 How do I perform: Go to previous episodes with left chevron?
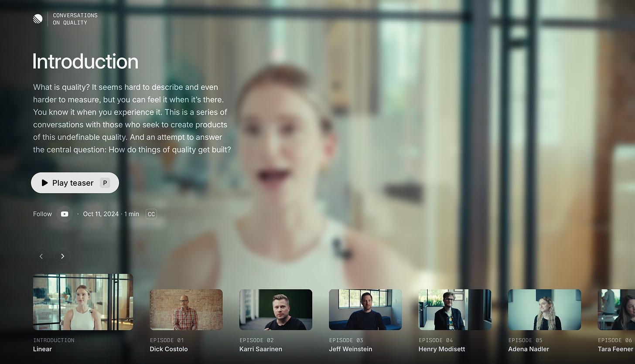41,256
